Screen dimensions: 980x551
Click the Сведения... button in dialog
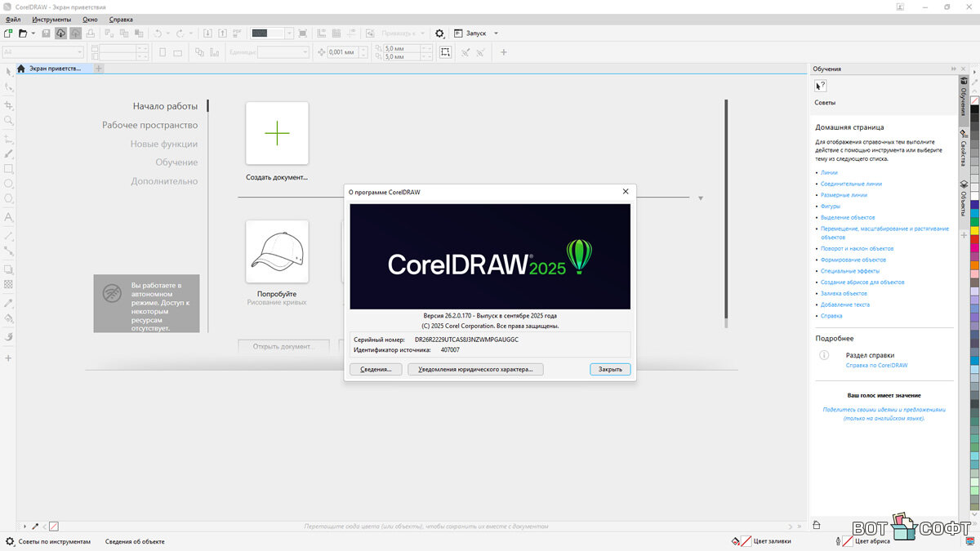point(376,369)
